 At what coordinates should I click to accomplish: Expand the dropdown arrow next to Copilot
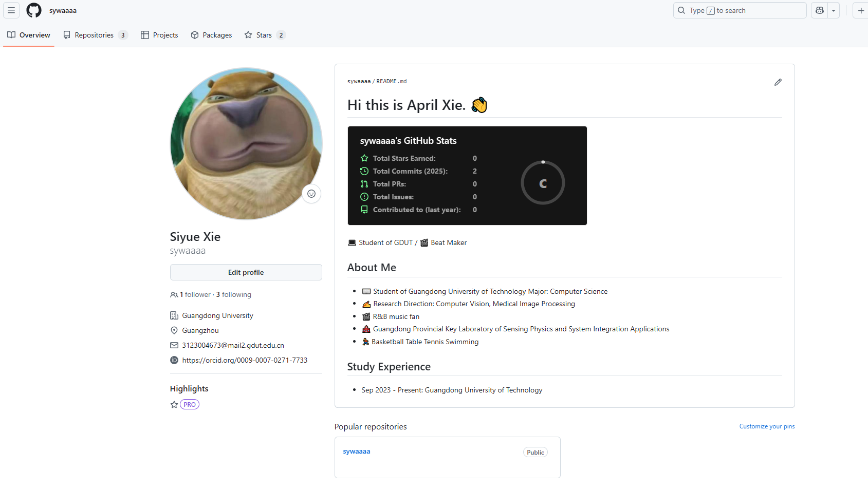834,10
